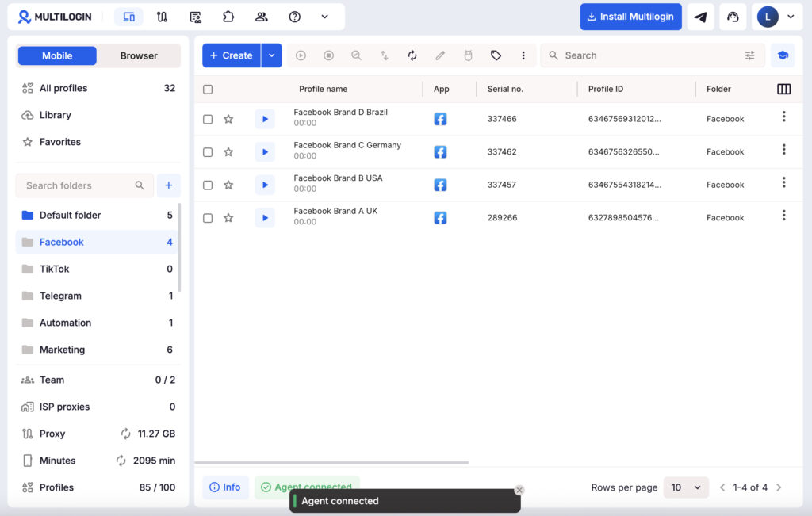Open the support headset icon
812x516 pixels.
coord(733,17)
